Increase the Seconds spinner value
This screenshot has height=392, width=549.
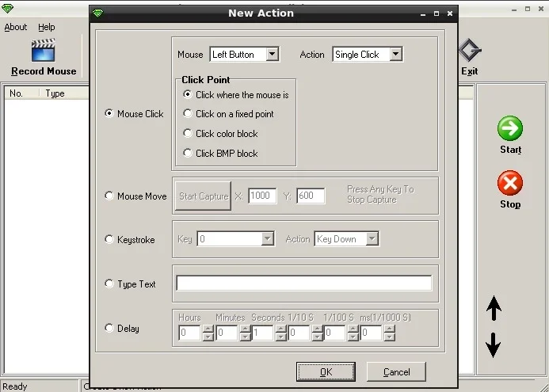pyautogui.click(x=281, y=329)
